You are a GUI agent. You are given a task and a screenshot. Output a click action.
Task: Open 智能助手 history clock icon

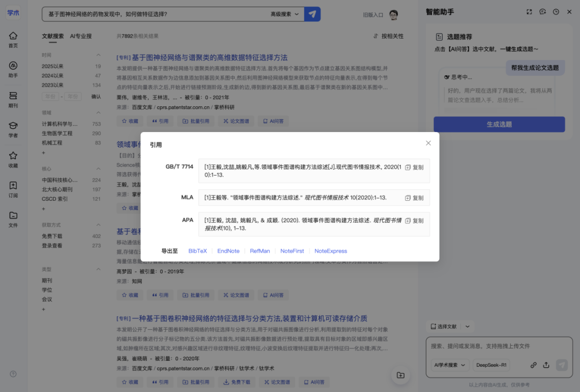pos(556,12)
